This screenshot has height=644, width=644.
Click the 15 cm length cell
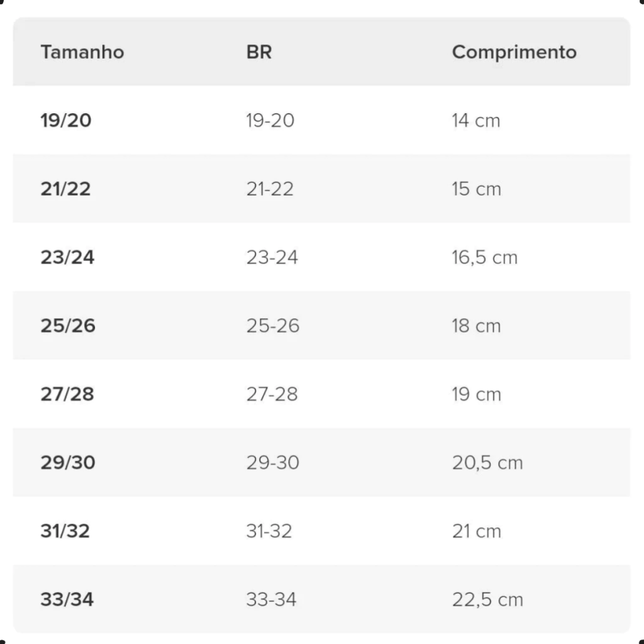pos(476,189)
